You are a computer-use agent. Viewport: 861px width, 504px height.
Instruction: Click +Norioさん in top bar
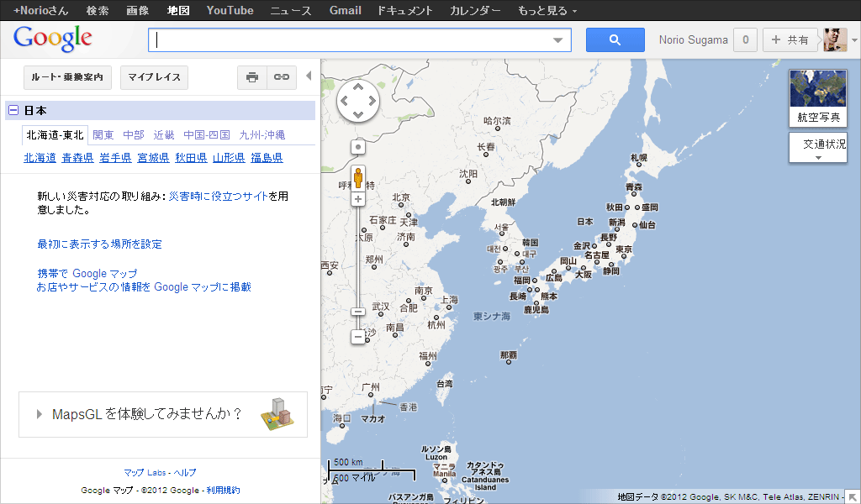click(x=40, y=10)
